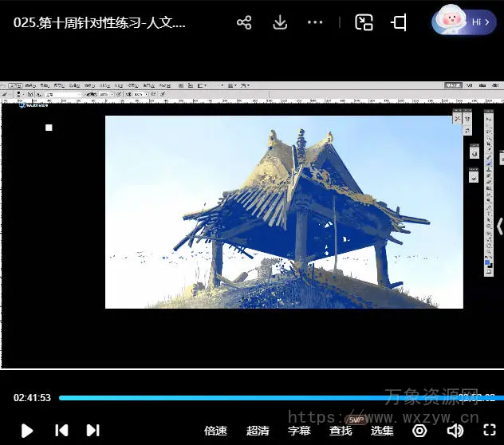The image size is (504, 445).
Task: Skip to the next video
Action: [93, 431]
